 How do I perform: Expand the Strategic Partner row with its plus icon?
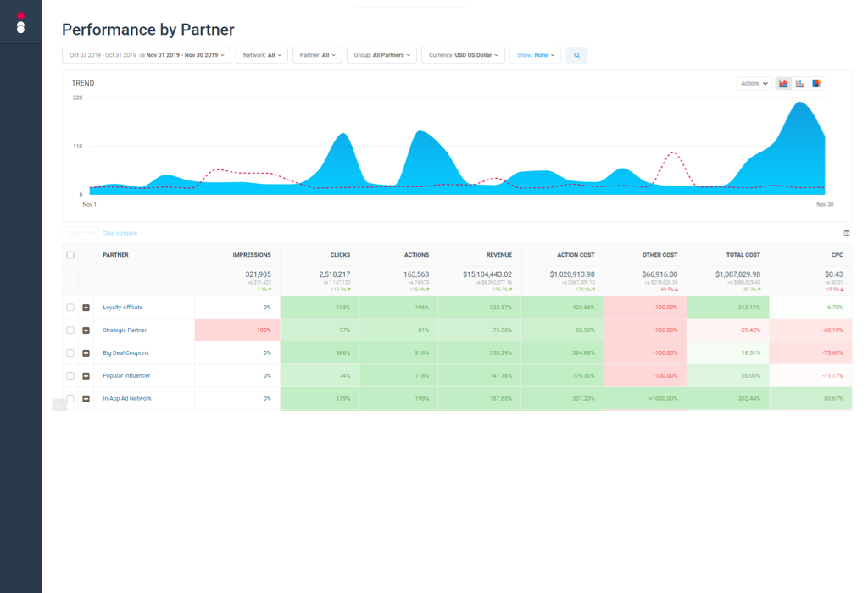tap(85, 330)
